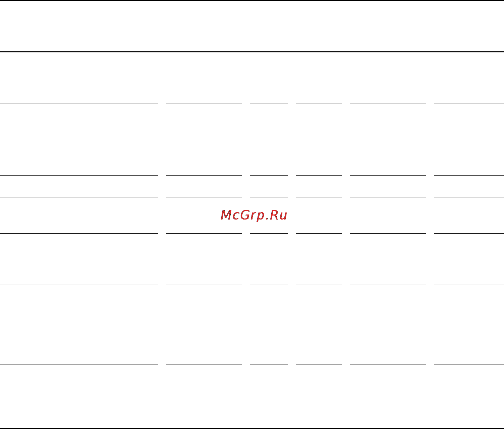This screenshot has height=429, width=504.
Task: Click the last-column cell in the short fourth row
Action: coord(469,186)
